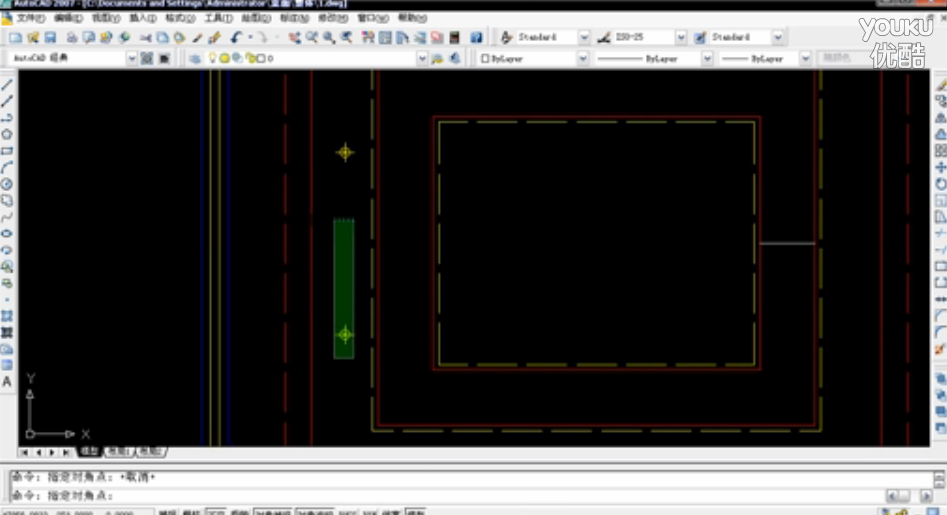Select the Polygon draw tool
Image resolution: width=947 pixels, height=515 pixels.
[7, 134]
